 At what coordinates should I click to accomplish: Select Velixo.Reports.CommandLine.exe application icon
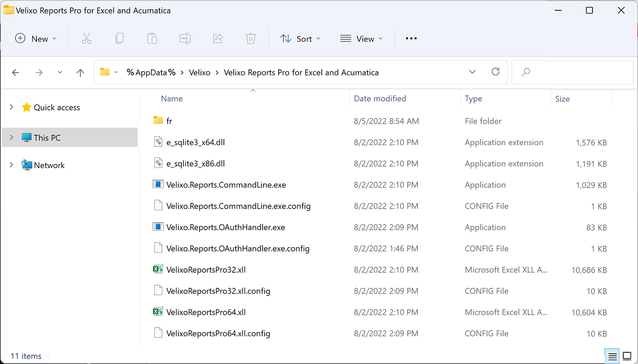[158, 184]
